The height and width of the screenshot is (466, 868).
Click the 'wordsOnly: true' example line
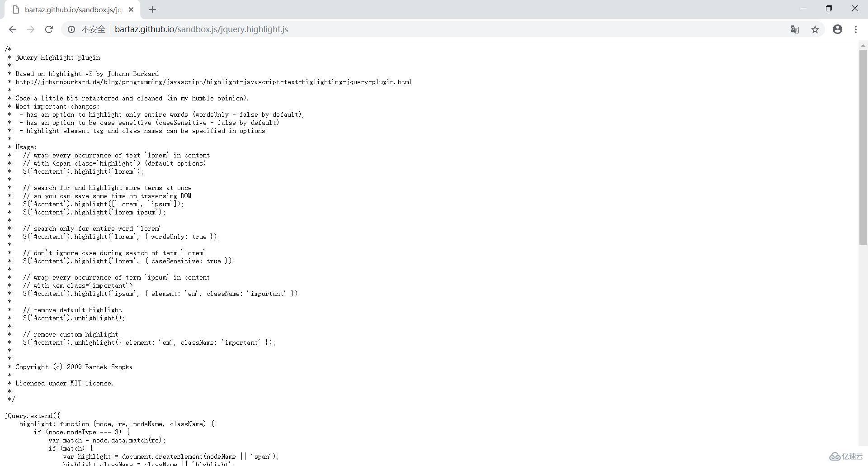point(122,237)
